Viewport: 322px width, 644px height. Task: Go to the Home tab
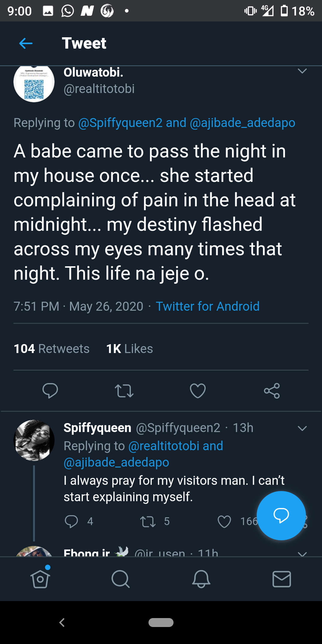tap(40, 579)
